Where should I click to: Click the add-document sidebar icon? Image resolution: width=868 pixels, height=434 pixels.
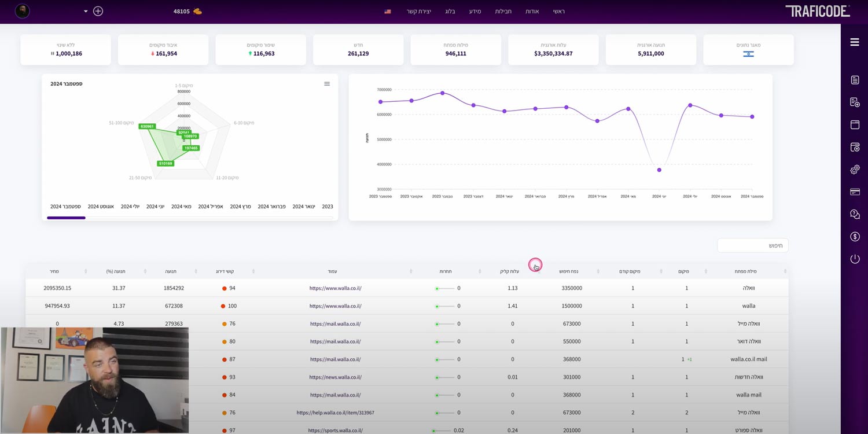(x=855, y=102)
